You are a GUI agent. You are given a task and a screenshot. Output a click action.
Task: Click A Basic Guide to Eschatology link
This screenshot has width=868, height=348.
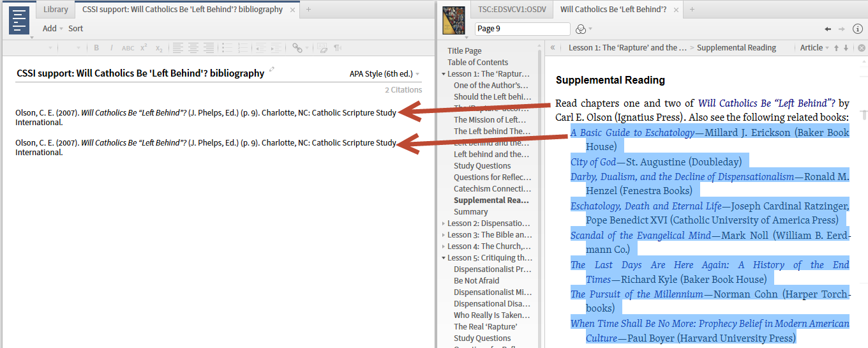tap(632, 133)
